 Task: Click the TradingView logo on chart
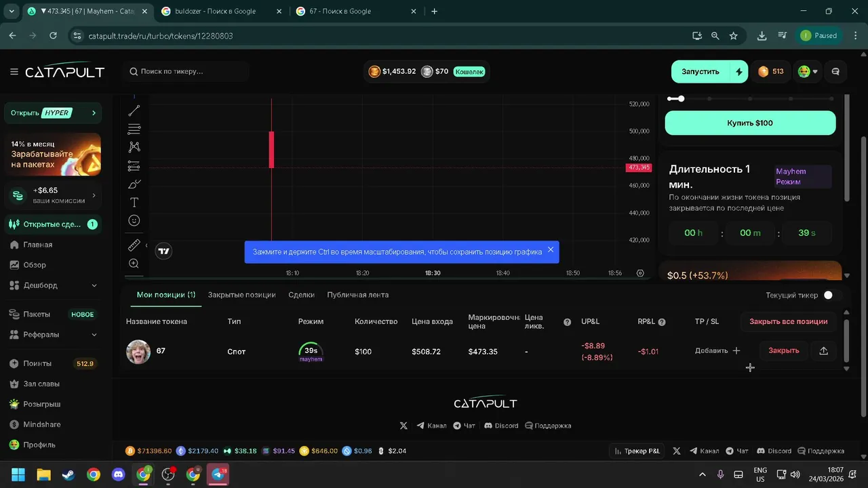163,251
